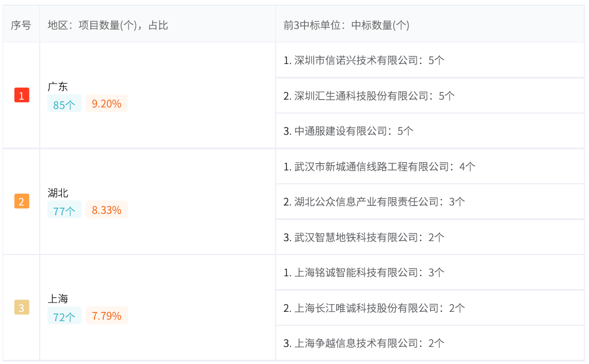The width and height of the screenshot is (589, 364).
Task: Click the 9.20% percentage tag
Action: click(x=106, y=104)
